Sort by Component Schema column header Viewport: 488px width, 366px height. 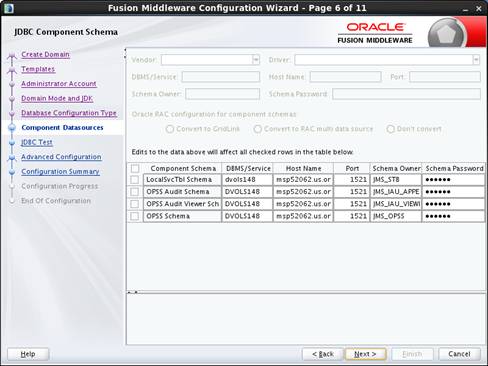(183, 168)
